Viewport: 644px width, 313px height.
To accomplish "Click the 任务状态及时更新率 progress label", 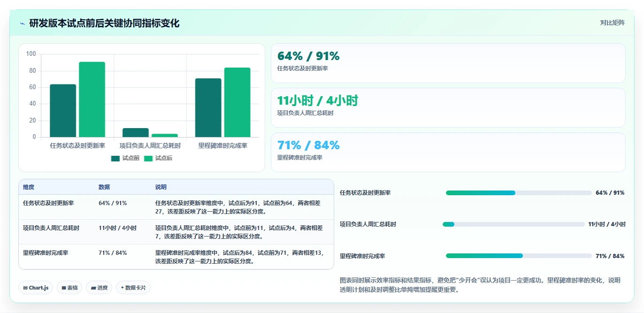I will pos(365,193).
